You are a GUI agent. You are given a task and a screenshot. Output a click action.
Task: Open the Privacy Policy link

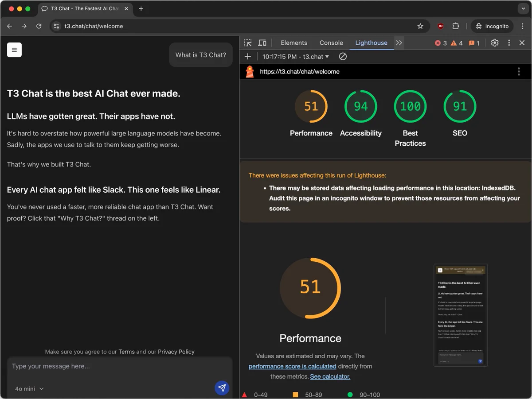[x=176, y=352]
